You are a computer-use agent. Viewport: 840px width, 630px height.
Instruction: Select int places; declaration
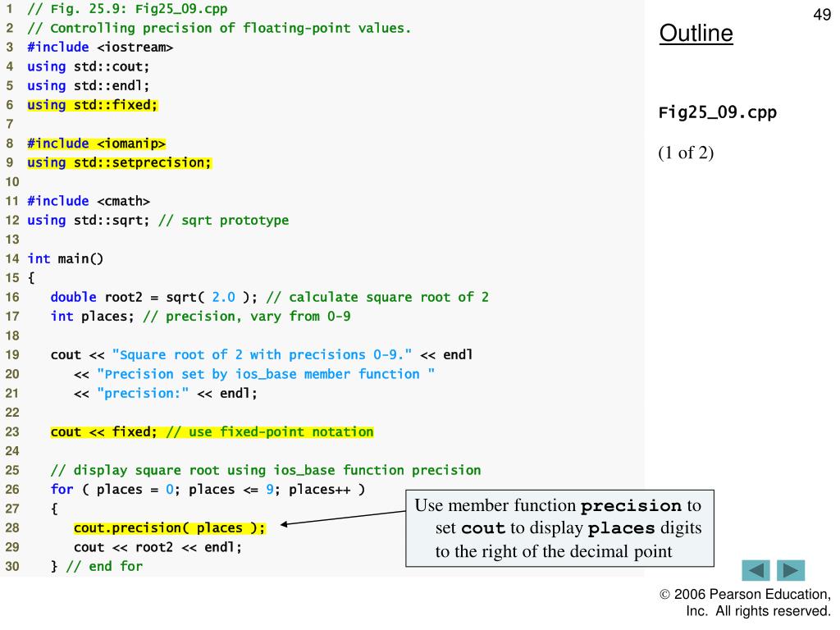tap(92, 317)
